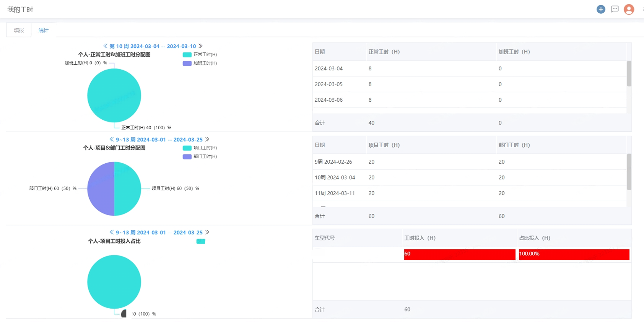Go to next week after week 10
644x322 pixels.
pos(200,46)
